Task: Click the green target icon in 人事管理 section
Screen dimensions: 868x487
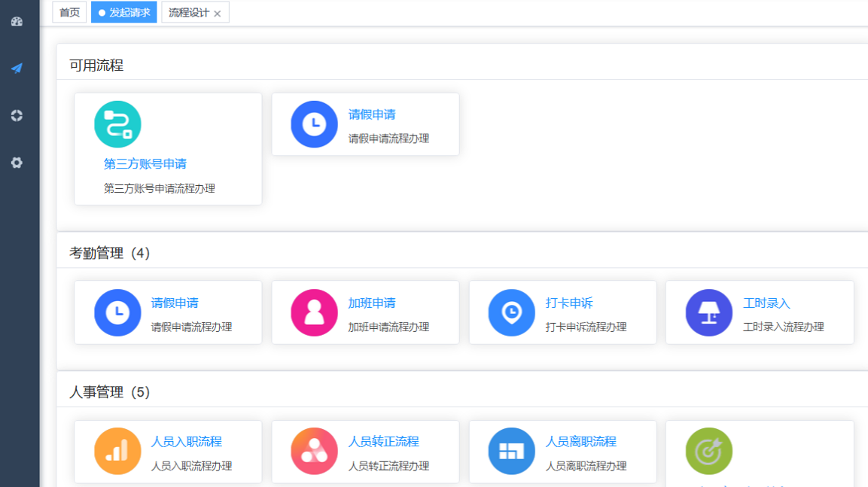Action: point(708,452)
